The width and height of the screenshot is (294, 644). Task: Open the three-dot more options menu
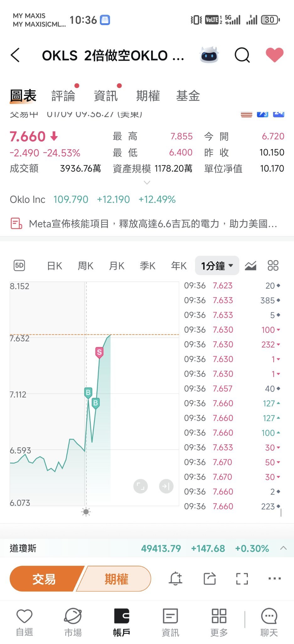pos(275,579)
